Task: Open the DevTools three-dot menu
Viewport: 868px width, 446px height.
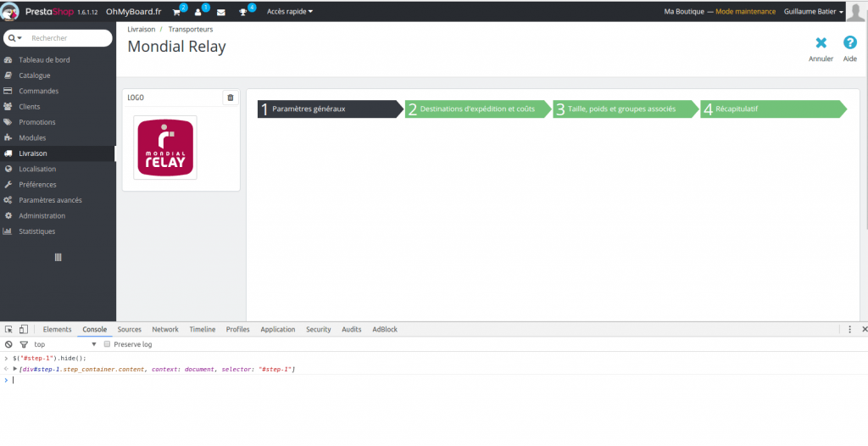Action: [849, 329]
